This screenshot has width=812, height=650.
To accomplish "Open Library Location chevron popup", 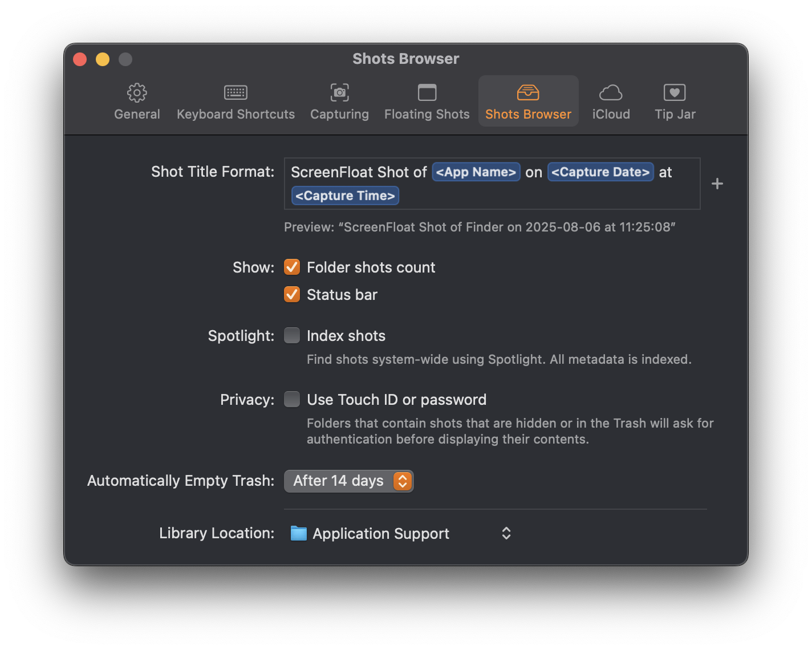I will coord(506,533).
